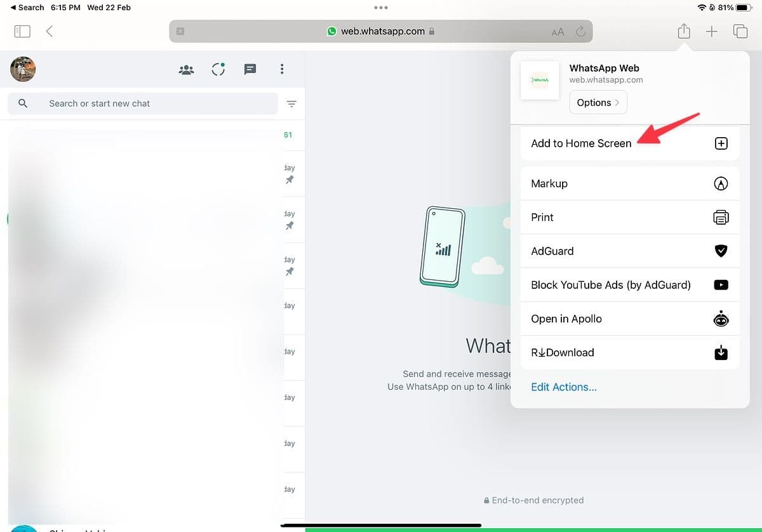Open the new group icon in WhatsApp
The width and height of the screenshot is (762, 532).
[186, 70]
